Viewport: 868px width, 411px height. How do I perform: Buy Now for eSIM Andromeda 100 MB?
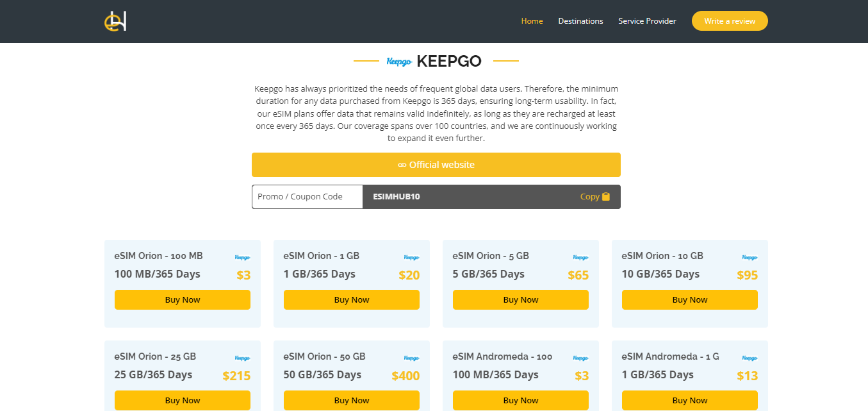point(521,401)
